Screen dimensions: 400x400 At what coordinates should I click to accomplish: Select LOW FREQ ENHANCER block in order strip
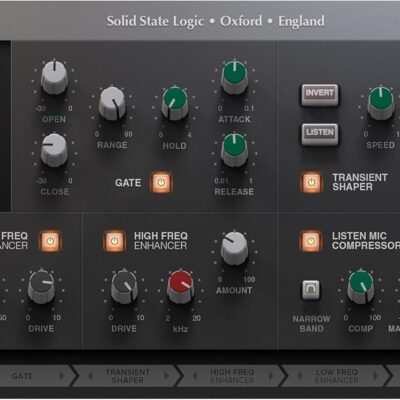click(x=337, y=376)
